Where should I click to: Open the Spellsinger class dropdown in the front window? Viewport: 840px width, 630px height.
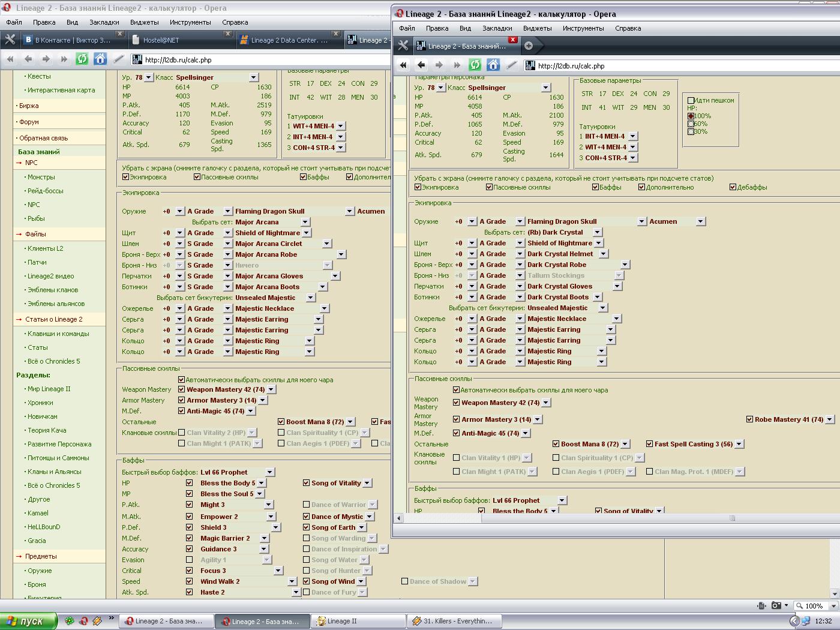click(x=546, y=88)
